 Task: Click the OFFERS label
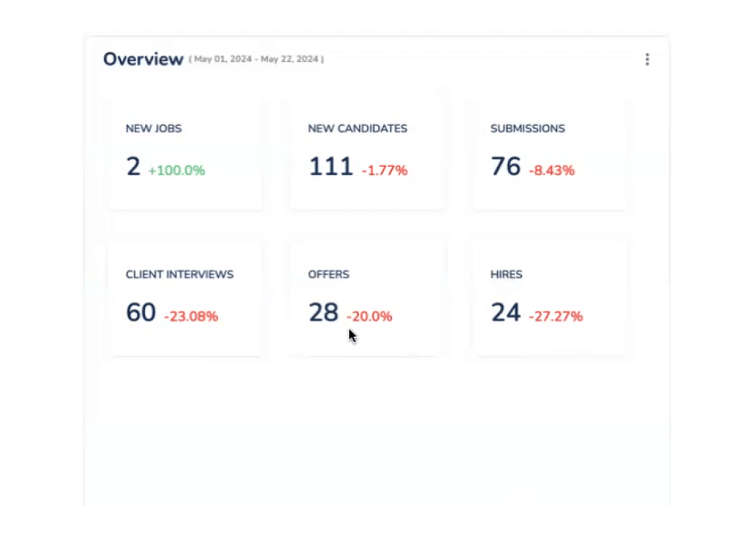(x=328, y=275)
